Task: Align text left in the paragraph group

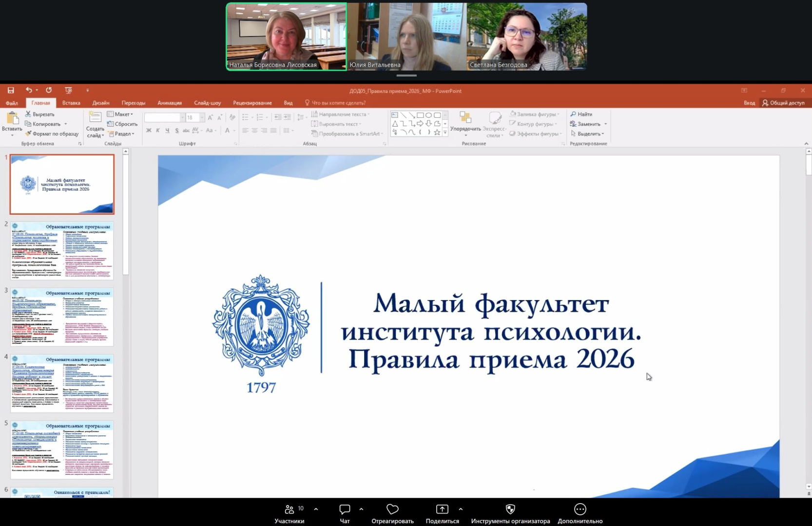Action: coord(245,131)
